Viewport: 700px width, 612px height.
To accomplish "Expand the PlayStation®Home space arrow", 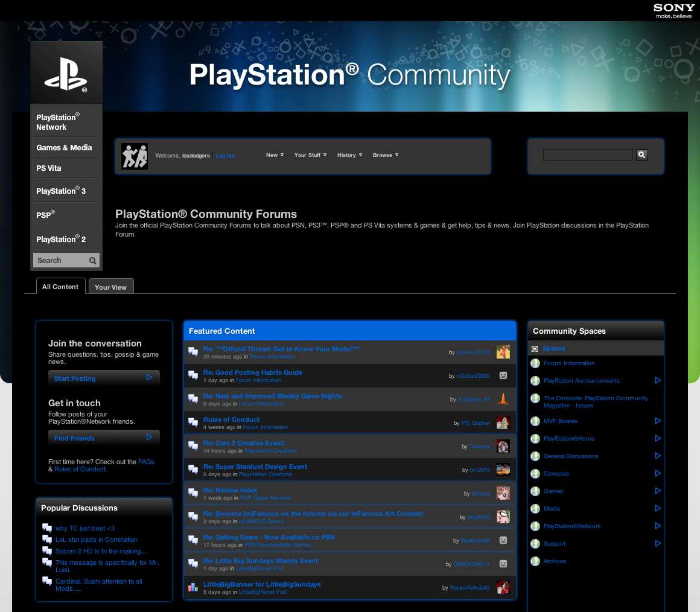I will 658,438.
